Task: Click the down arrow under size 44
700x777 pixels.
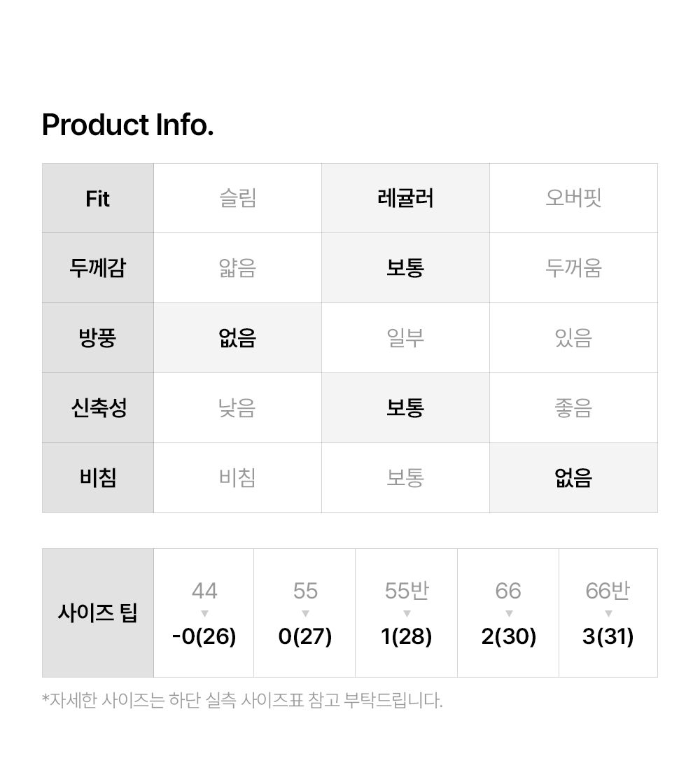Action: coord(204,614)
